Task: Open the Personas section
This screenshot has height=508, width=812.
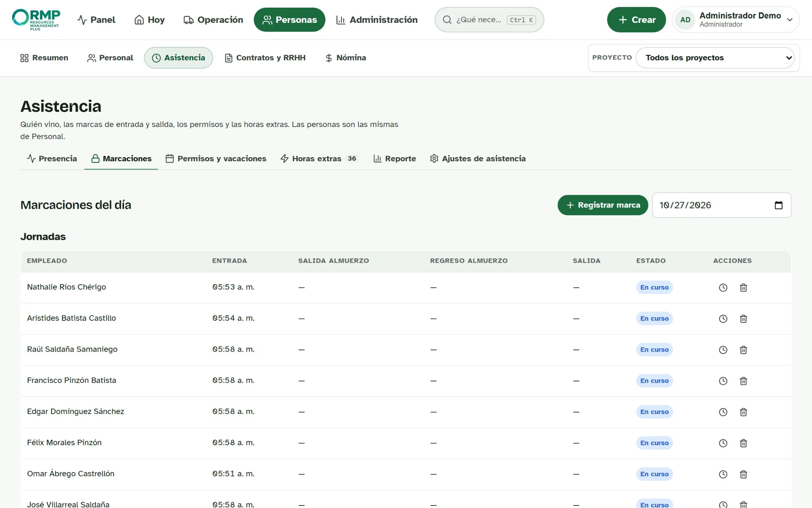Action: [289, 20]
